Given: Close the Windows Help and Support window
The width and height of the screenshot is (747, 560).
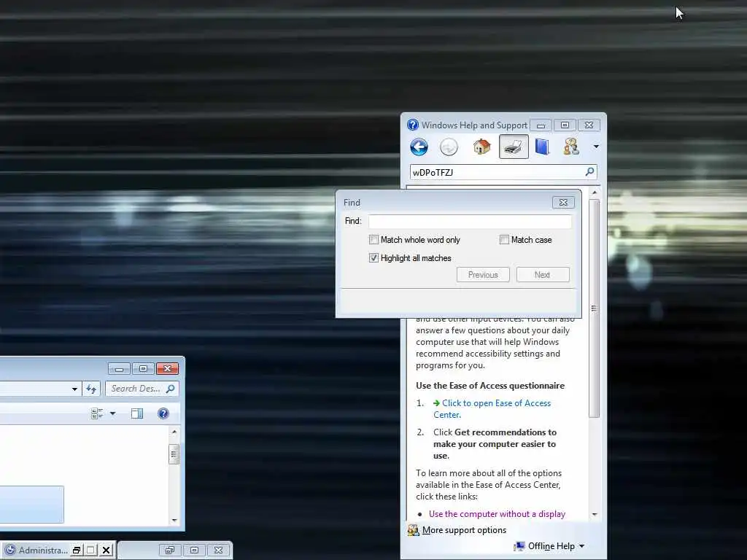Looking at the screenshot, I should (x=589, y=125).
